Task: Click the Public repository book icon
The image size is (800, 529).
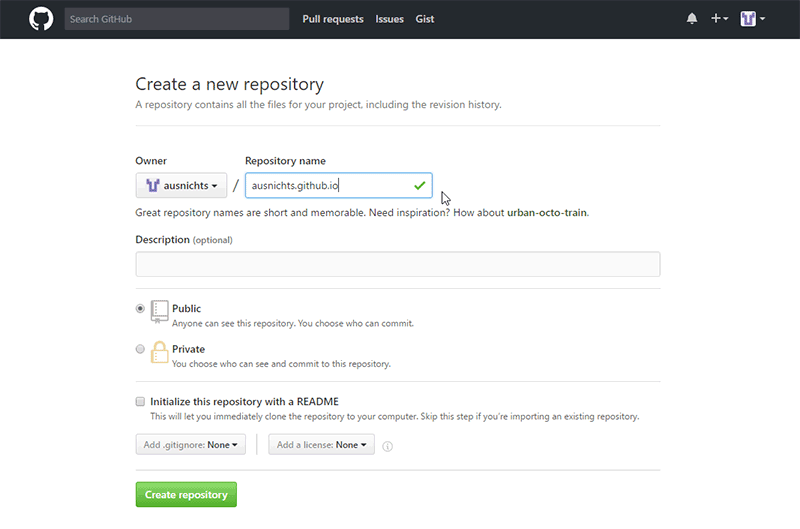Action: tap(160, 311)
